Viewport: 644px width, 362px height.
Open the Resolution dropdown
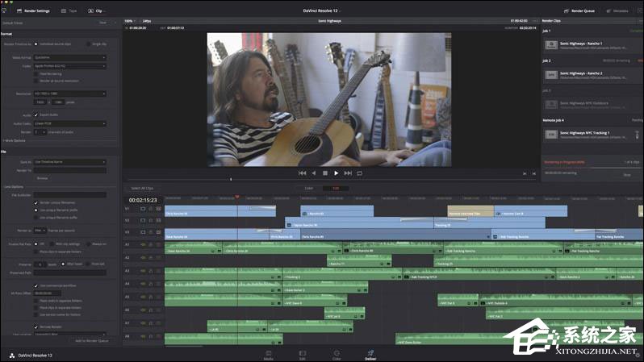(x=70, y=94)
